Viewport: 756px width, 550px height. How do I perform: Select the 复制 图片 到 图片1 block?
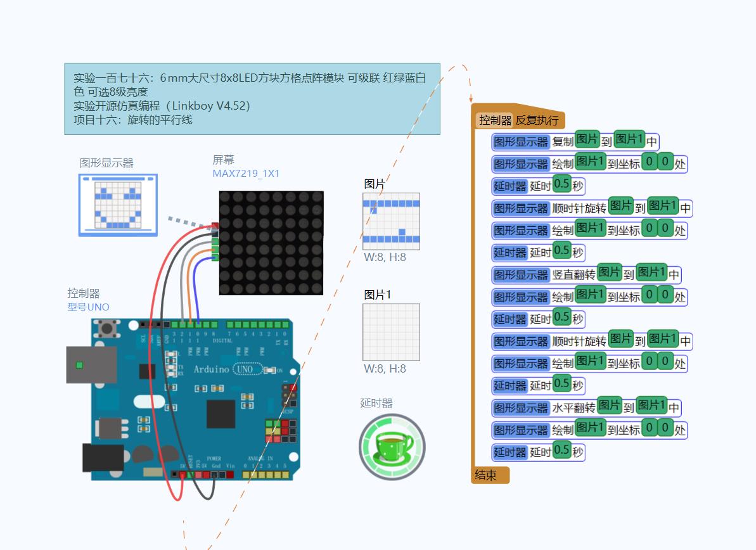pyautogui.click(x=575, y=141)
